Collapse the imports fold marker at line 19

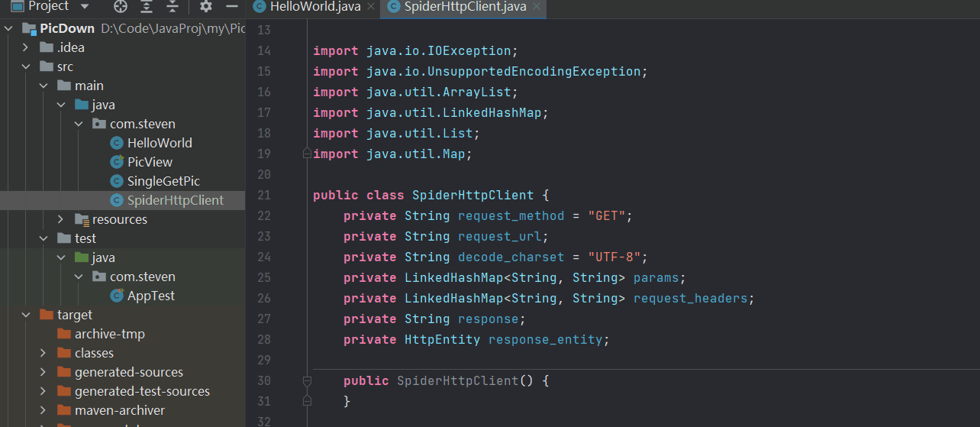[x=307, y=154]
